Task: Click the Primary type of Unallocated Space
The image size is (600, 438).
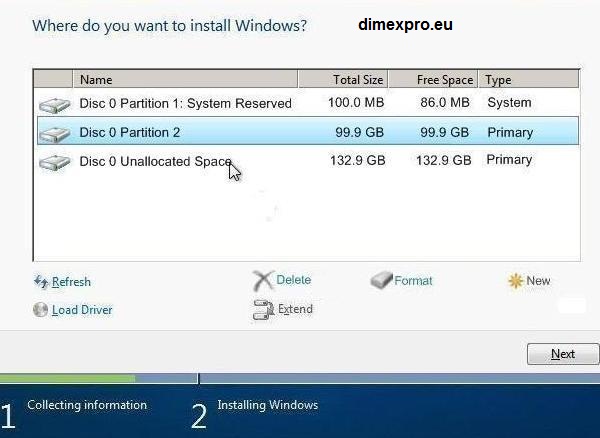Action: click(509, 160)
